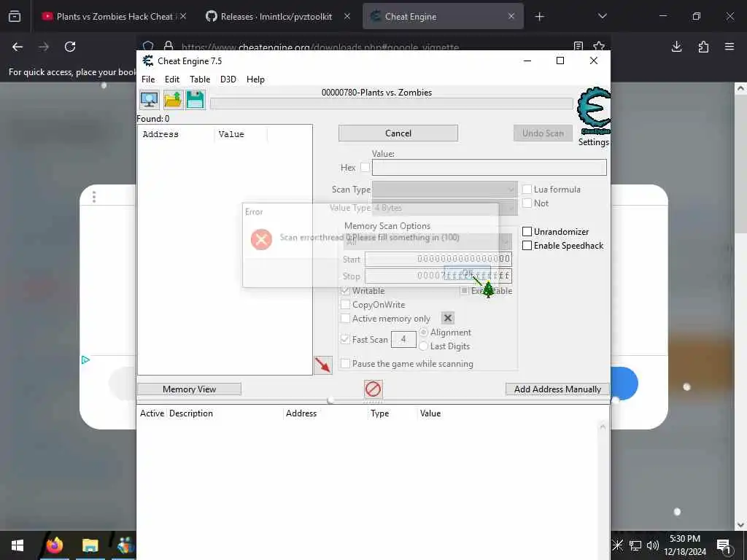Check Enable Speedhack

click(527, 245)
